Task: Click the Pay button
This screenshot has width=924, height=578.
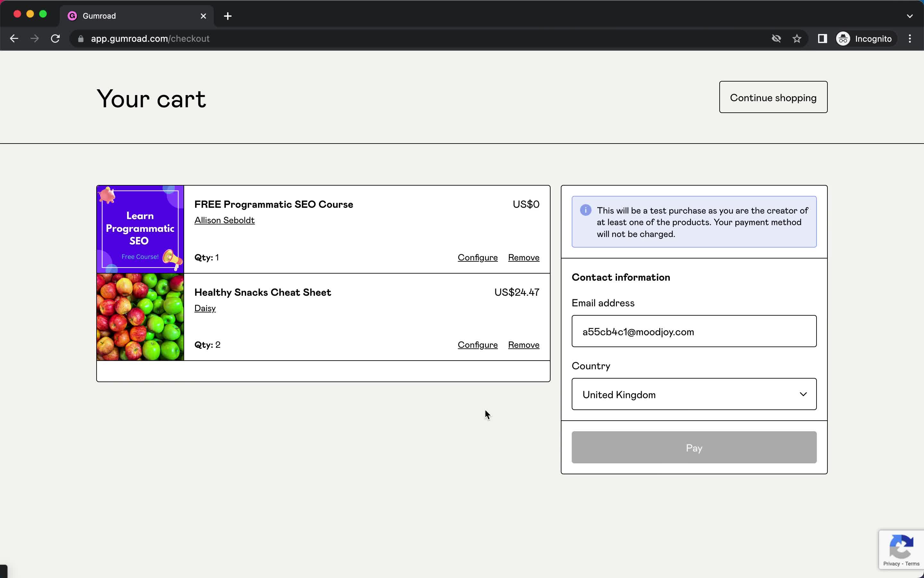Action: coord(694,447)
